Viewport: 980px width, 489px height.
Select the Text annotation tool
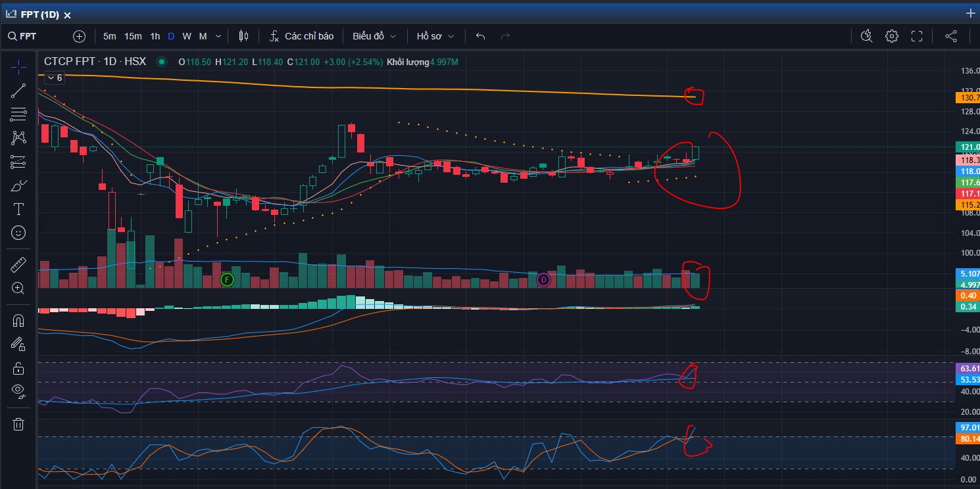tap(18, 209)
